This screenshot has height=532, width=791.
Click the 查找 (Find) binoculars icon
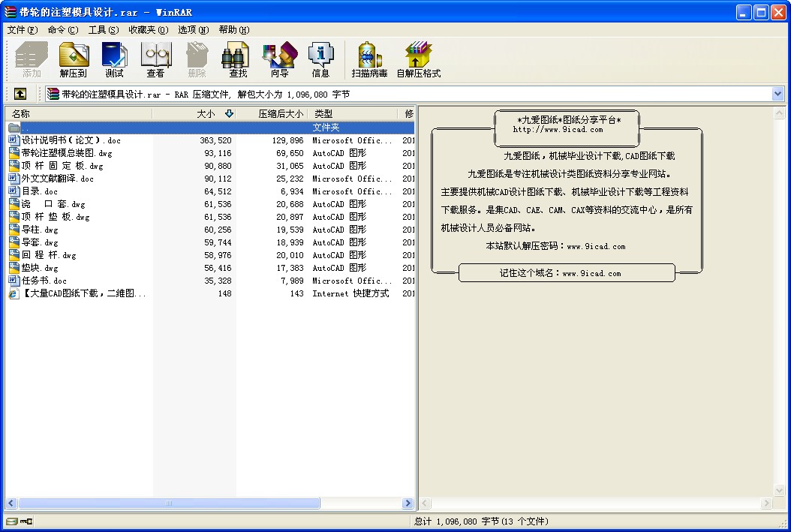click(x=238, y=60)
